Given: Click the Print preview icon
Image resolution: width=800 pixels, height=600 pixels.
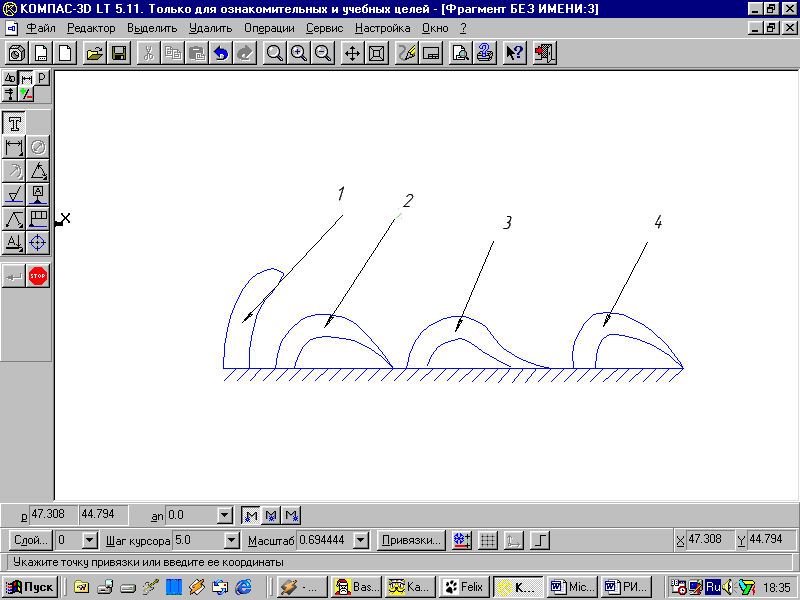Looking at the screenshot, I should 461,54.
